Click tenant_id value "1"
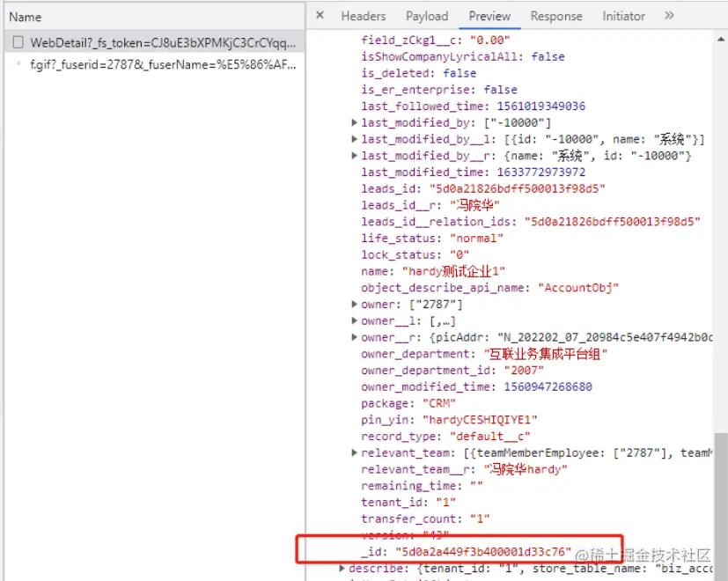Viewport: 728px width, 581px height. (445, 503)
